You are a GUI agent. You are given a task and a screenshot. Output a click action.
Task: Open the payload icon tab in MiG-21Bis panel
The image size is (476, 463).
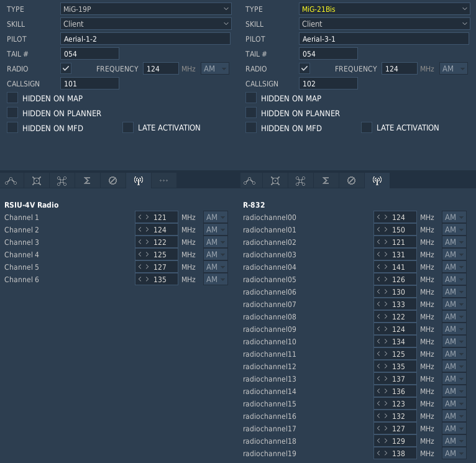pyautogui.click(x=275, y=181)
